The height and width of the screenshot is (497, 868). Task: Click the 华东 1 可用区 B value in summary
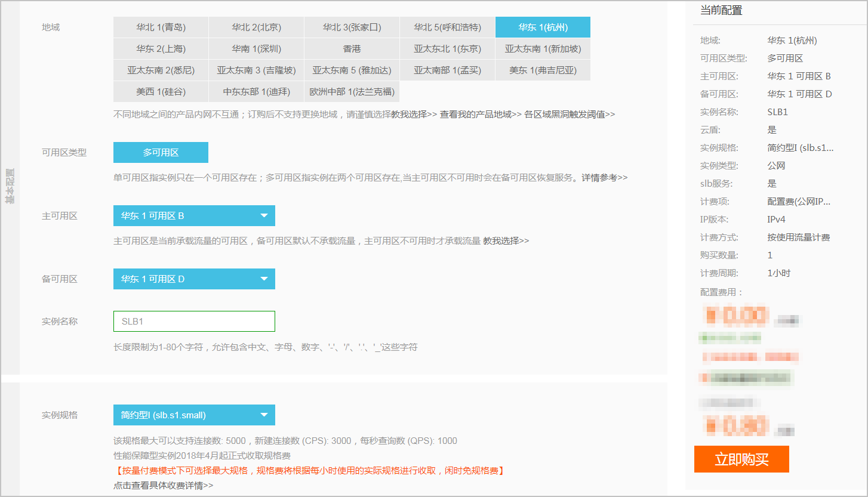click(x=799, y=76)
